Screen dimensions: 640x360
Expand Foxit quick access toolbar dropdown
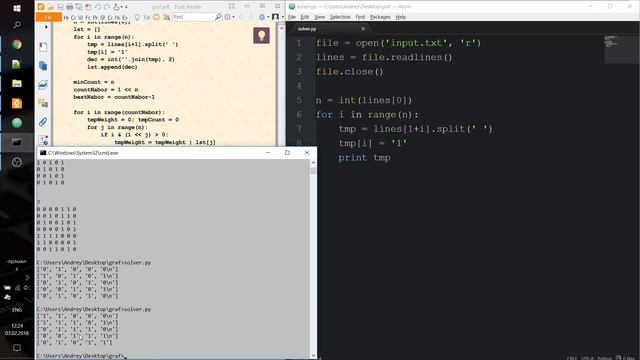(126, 7)
